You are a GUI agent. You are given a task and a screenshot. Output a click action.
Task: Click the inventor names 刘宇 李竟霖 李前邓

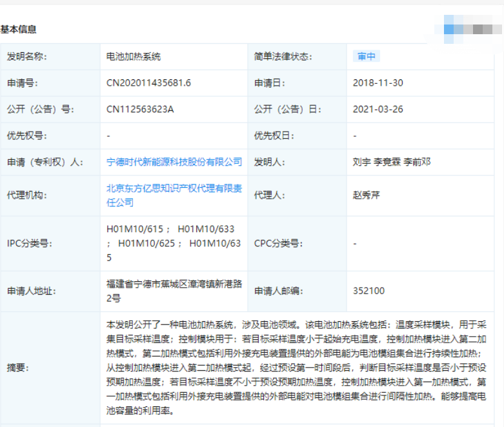tap(392, 162)
